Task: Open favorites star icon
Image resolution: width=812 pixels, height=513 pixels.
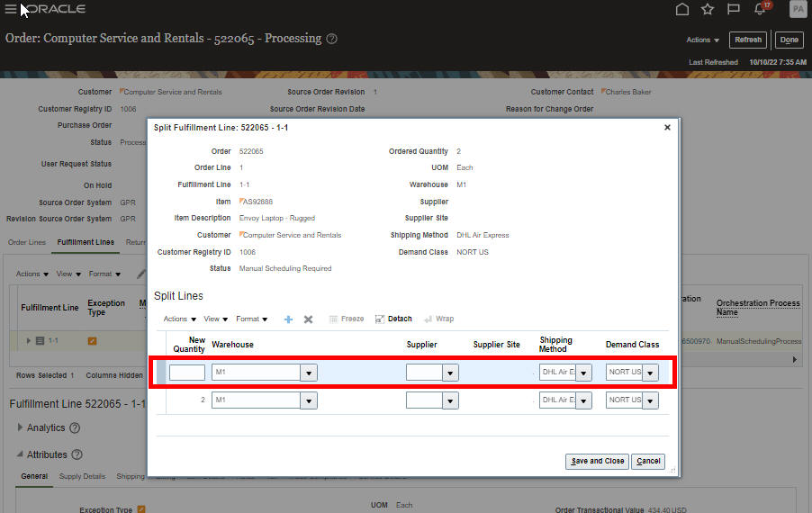Action: click(x=708, y=9)
